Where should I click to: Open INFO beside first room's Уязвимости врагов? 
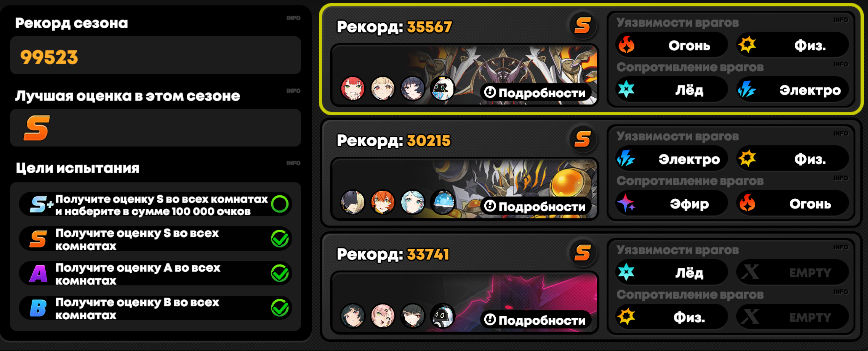(x=841, y=19)
